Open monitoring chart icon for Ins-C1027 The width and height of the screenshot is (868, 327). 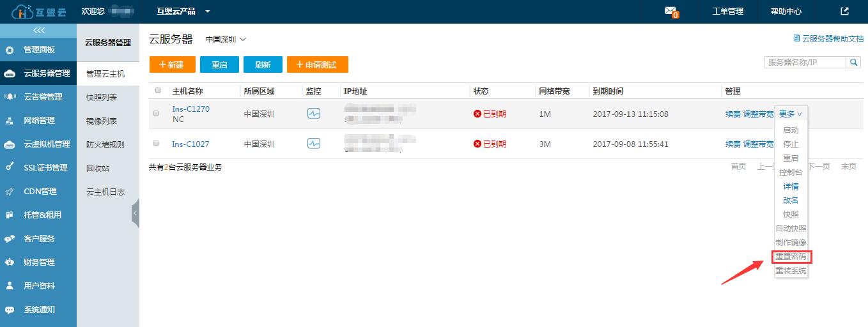tap(313, 144)
